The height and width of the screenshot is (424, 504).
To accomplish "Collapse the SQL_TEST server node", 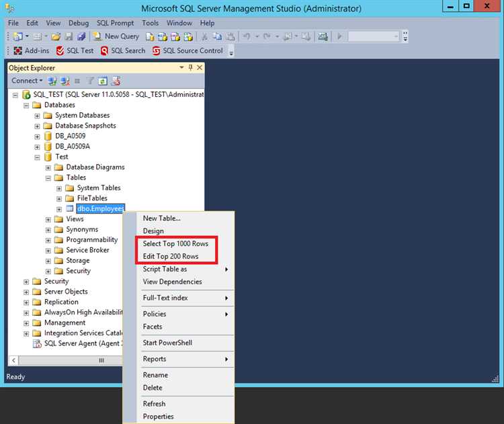I will pos(15,95).
